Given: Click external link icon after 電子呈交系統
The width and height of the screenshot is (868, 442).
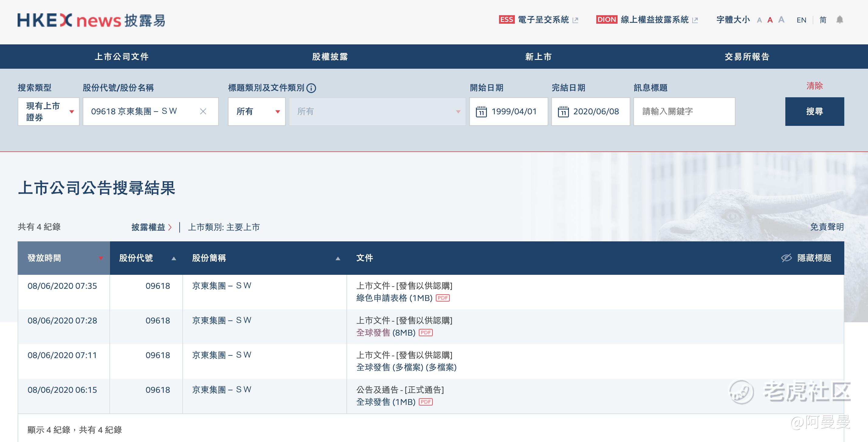Looking at the screenshot, I should pyautogui.click(x=576, y=20).
